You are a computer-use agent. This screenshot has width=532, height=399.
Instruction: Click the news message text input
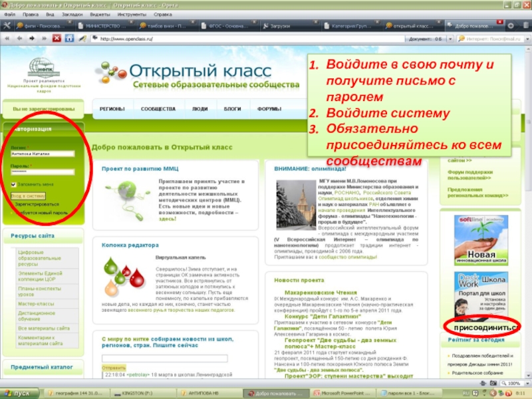click(164, 358)
